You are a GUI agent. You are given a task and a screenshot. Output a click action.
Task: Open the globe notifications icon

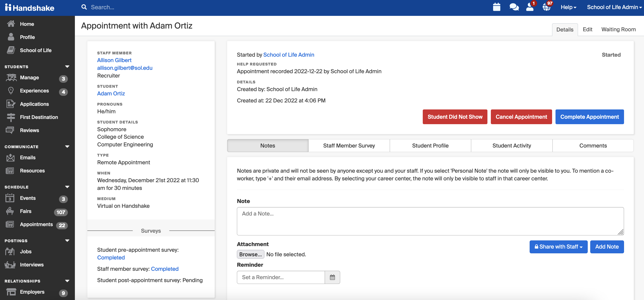point(546,7)
